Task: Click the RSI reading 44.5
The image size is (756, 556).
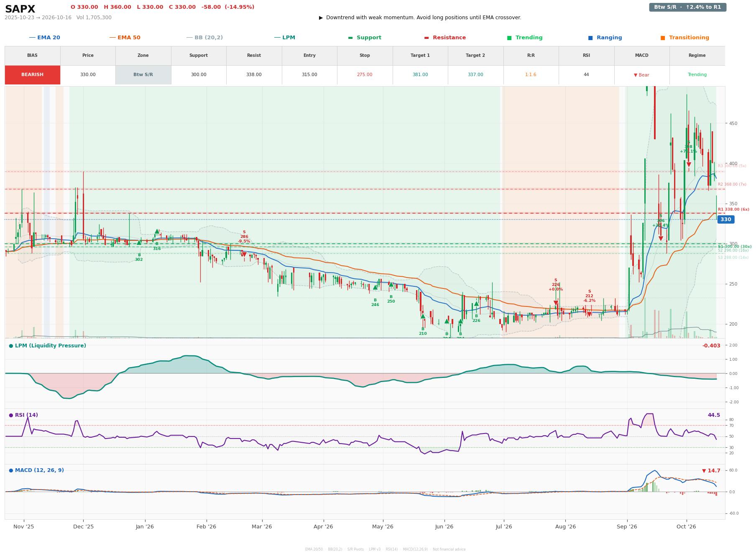Action: pos(714,415)
